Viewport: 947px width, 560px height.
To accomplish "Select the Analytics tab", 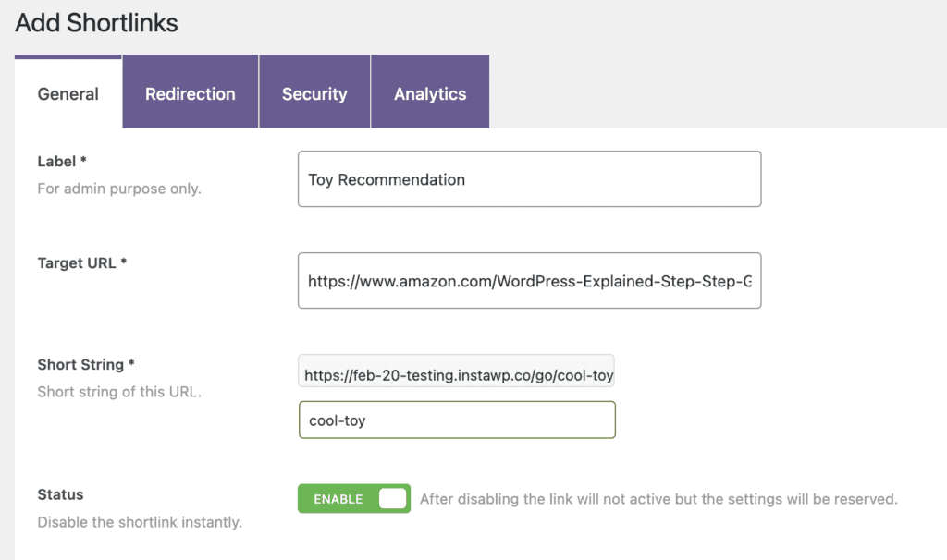I will point(429,93).
